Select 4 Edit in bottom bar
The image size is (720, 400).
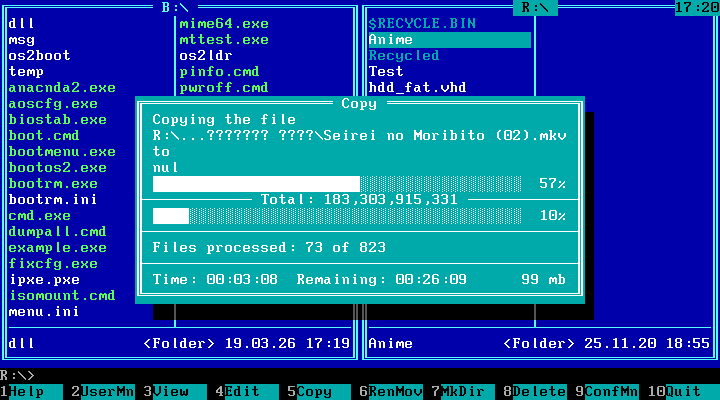[x=250, y=392]
